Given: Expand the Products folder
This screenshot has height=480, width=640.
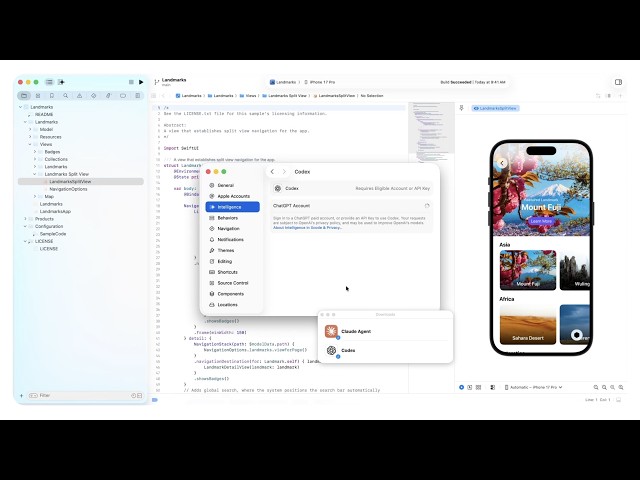Looking at the screenshot, I should click(x=25, y=219).
